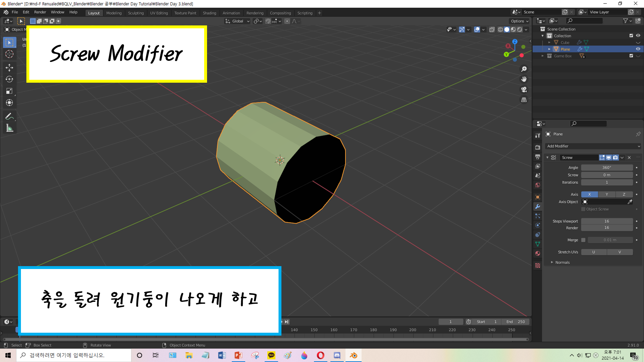This screenshot has height=362, width=644.
Task: Click the Steps Viewport value field
Action: (607, 221)
